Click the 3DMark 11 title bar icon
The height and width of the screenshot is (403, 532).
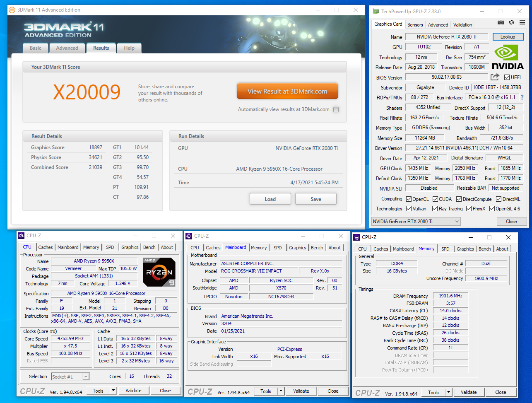(12, 10)
